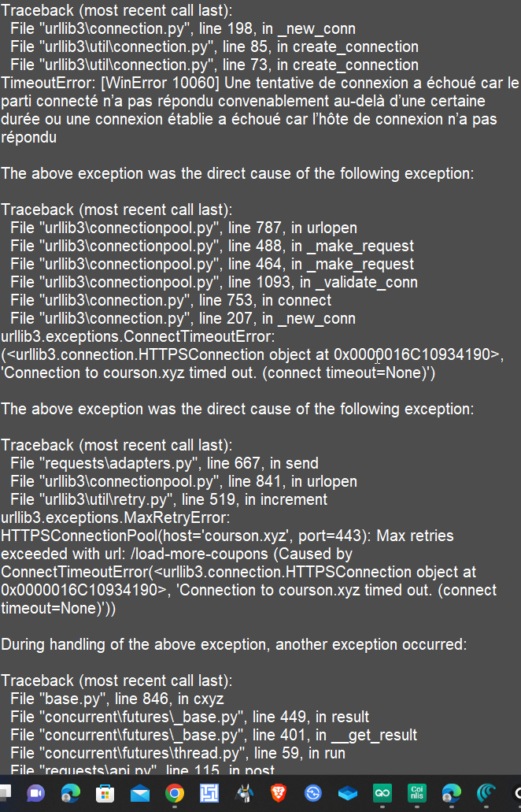Open the blue maze pattern app icon

[x=209, y=792]
